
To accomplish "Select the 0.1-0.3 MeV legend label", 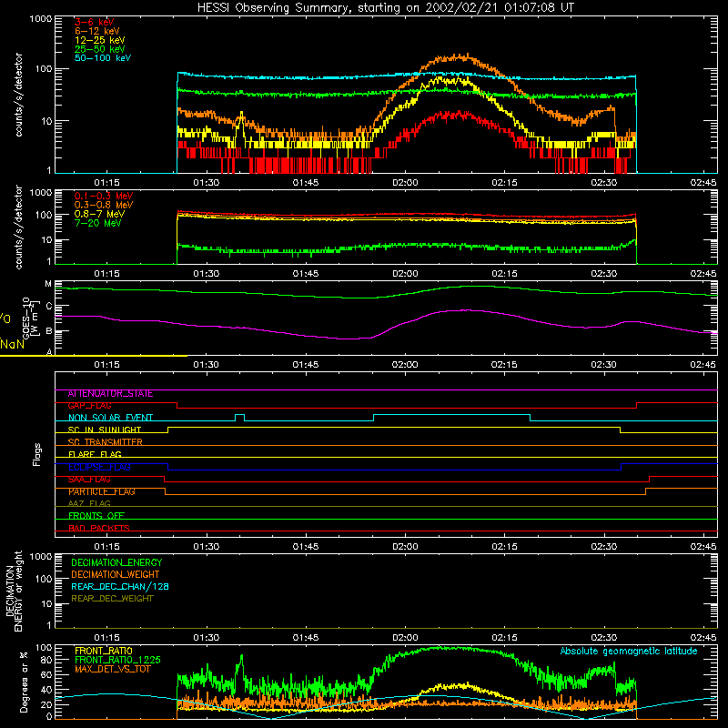I will coord(104,196).
